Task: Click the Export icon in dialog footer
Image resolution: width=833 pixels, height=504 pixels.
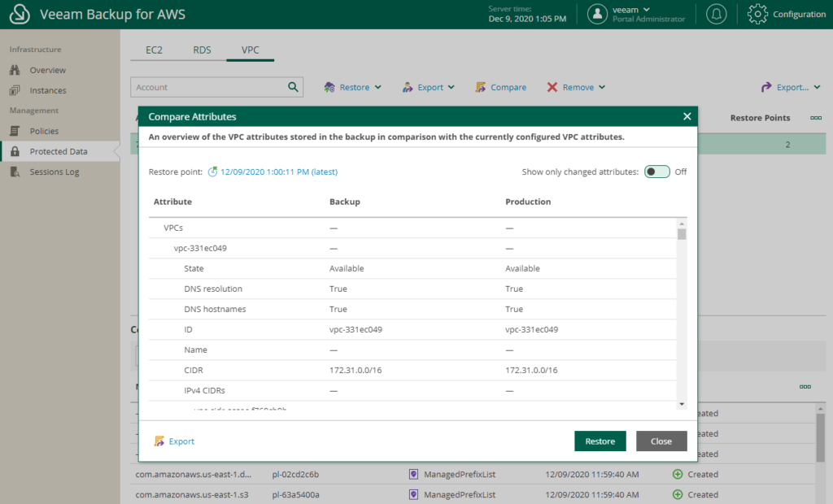Action: [159, 441]
